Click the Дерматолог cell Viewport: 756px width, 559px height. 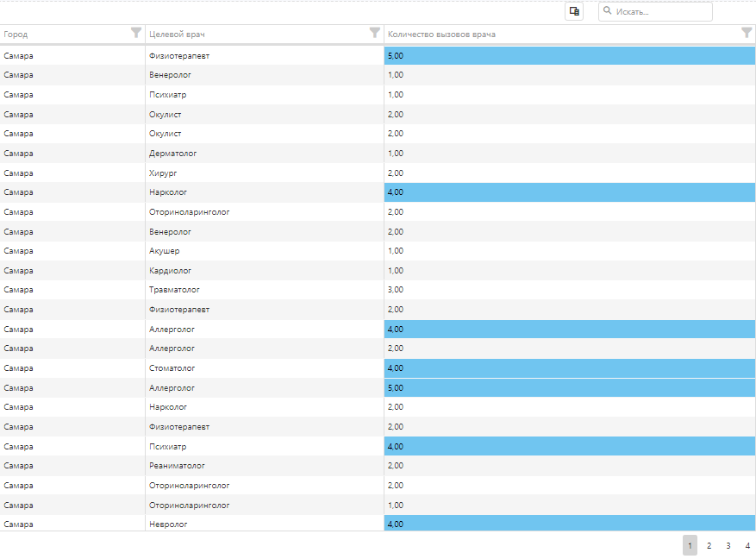pos(173,154)
